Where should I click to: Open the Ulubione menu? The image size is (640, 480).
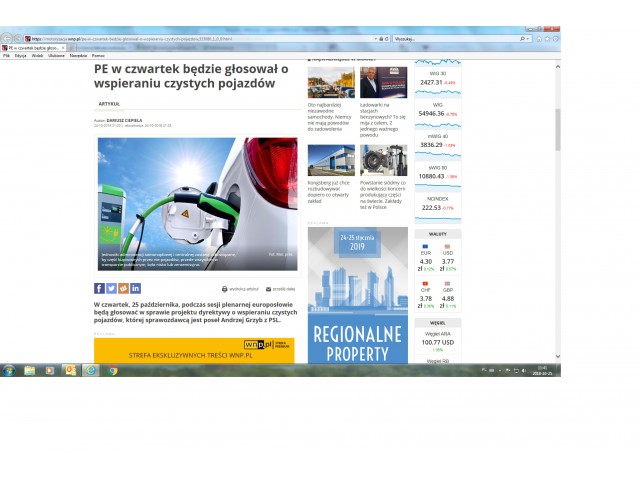56,55
